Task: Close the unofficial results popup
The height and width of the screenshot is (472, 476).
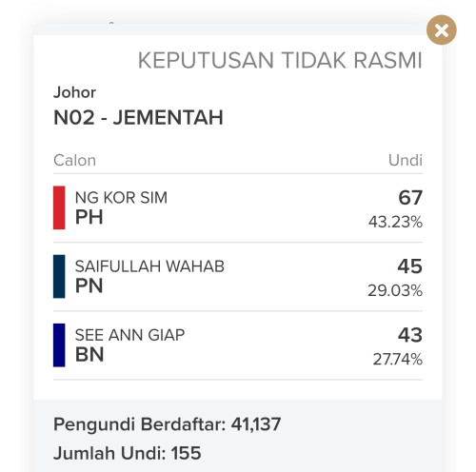Action: pos(442,30)
